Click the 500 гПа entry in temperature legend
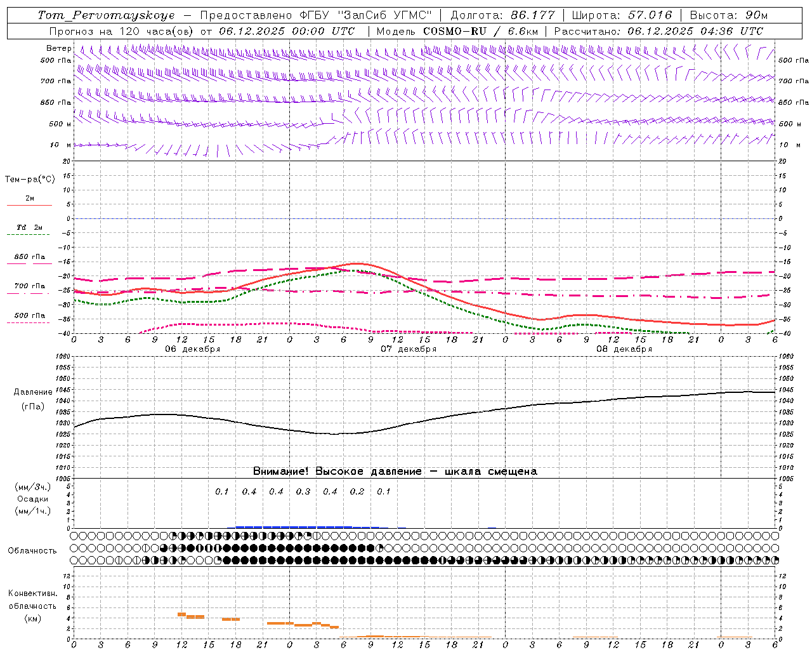This screenshot has height=650, width=812. [x=30, y=315]
